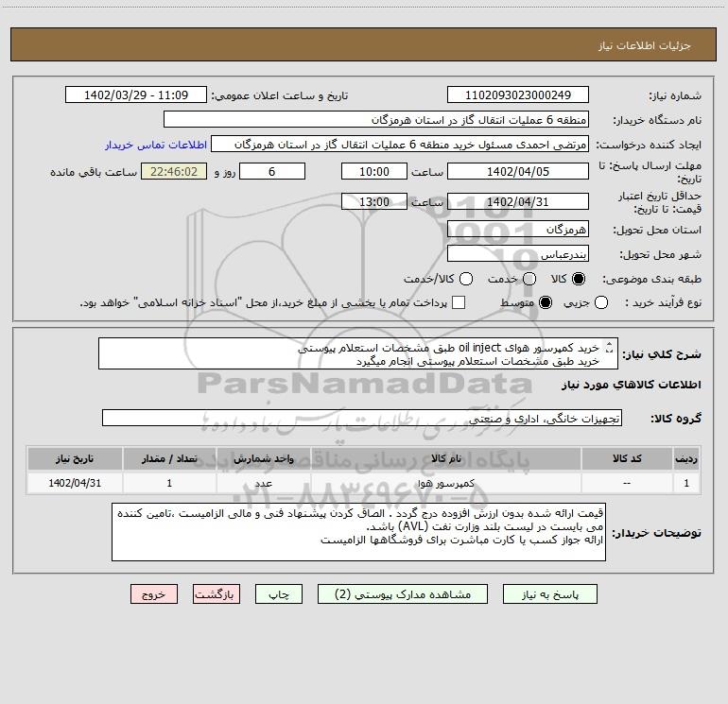728x704 pixels.
Task: Click the buyer organization name field
Action: point(376,119)
